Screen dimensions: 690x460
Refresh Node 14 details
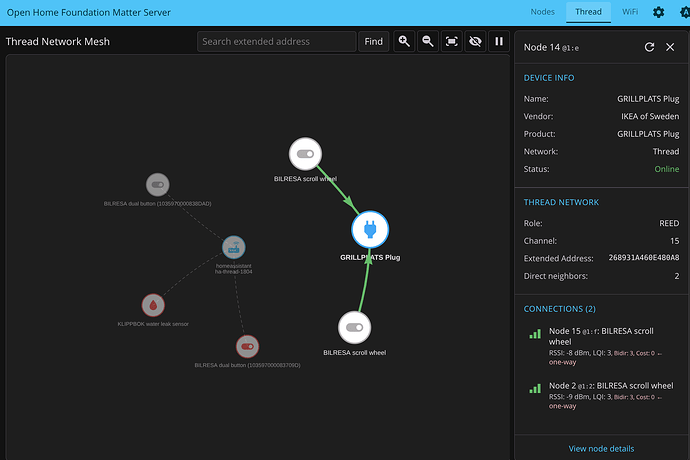point(649,47)
